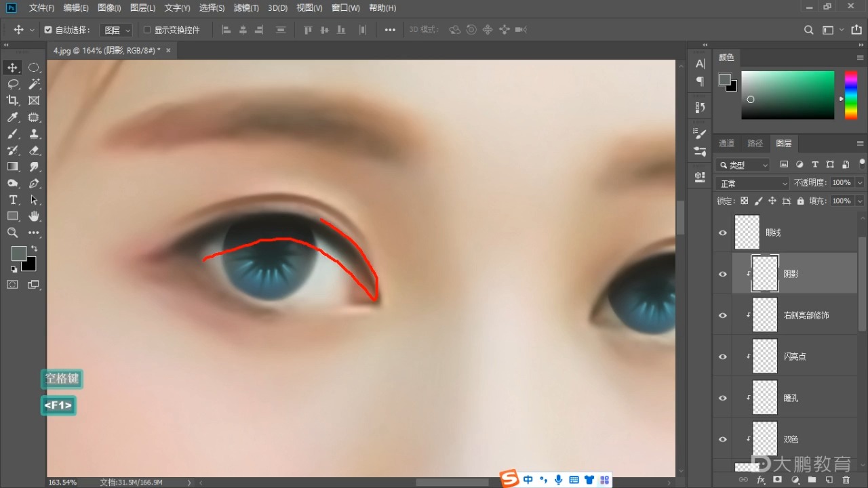Viewport: 868px width, 488px height.
Task: Switch to the 路径 tab
Action: tap(755, 144)
